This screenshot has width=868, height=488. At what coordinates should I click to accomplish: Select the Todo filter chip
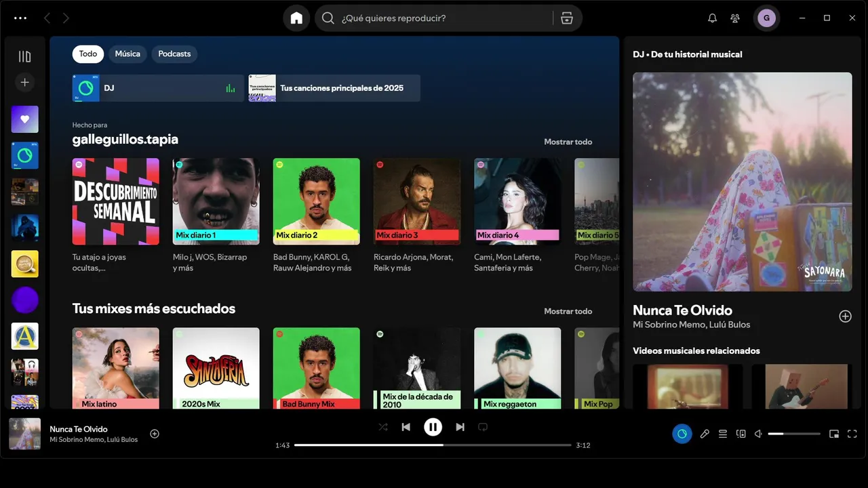[88, 54]
